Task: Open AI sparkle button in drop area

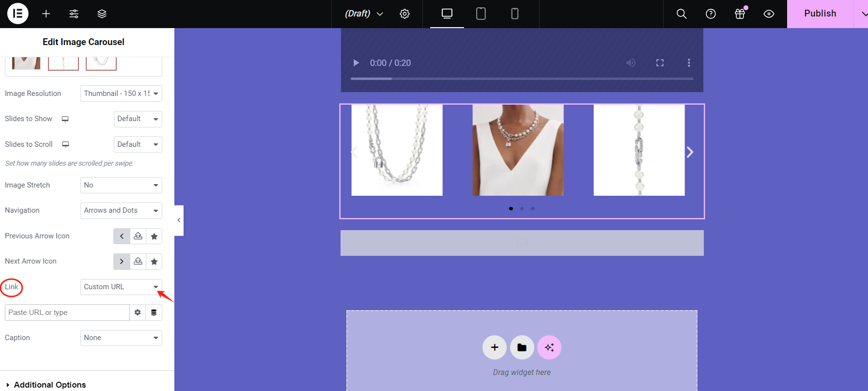Action: point(549,347)
